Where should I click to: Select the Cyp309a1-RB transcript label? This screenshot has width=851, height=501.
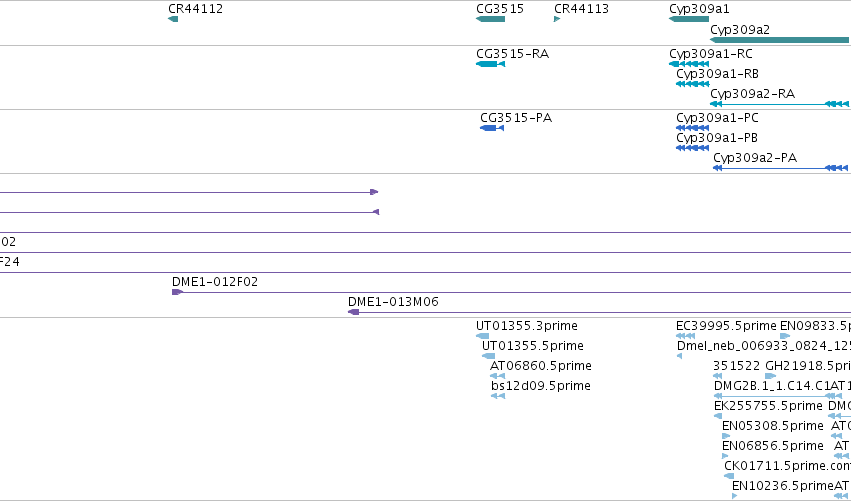click(717, 74)
